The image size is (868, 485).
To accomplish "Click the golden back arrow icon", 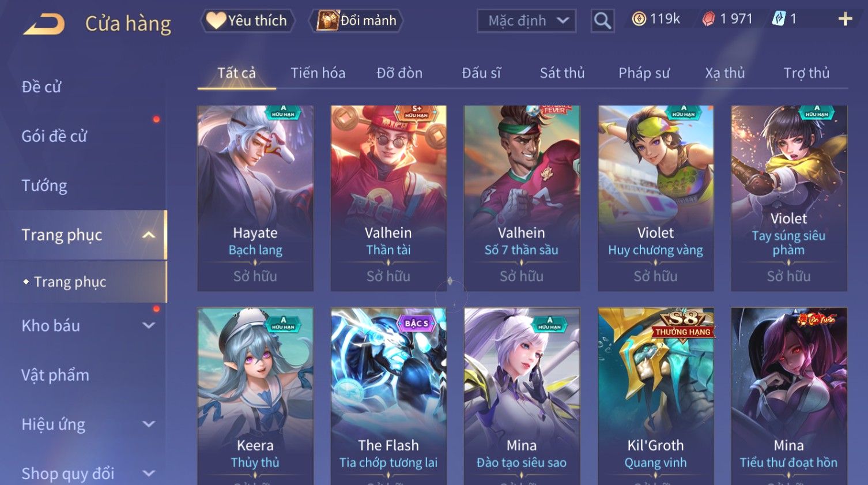I will tap(44, 24).
